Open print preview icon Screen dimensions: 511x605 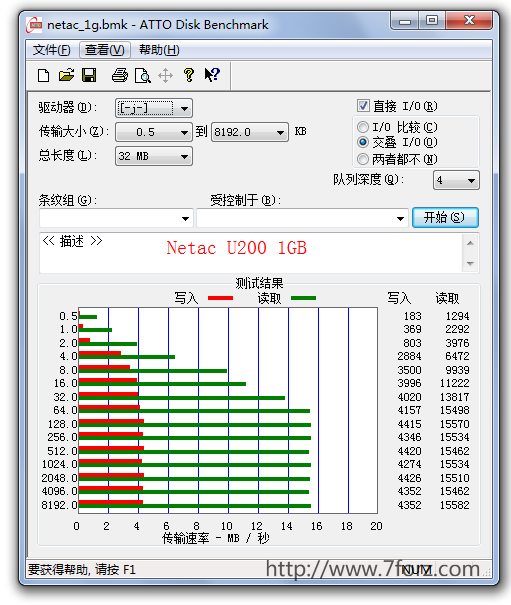click(142, 76)
